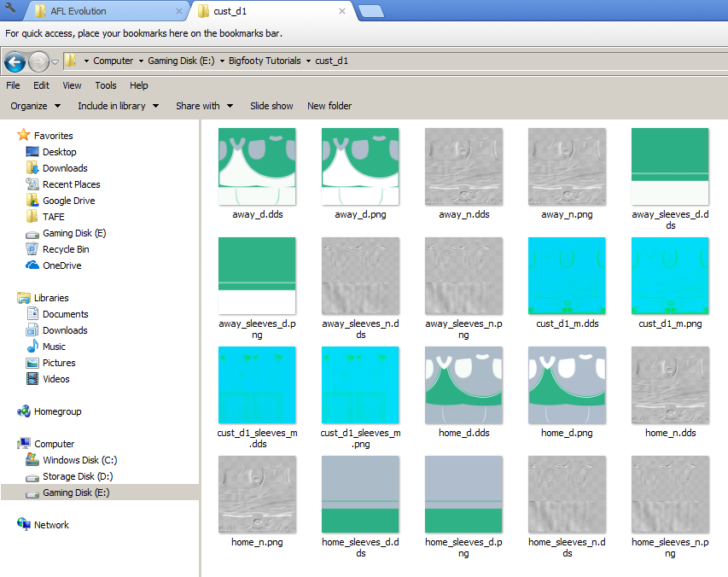Click the Forward navigation arrow button

pos(38,61)
